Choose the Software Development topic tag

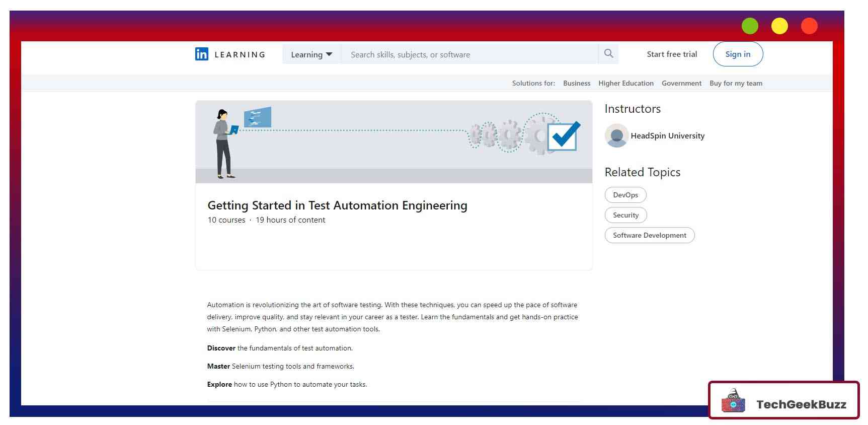(x=649, y=235)
